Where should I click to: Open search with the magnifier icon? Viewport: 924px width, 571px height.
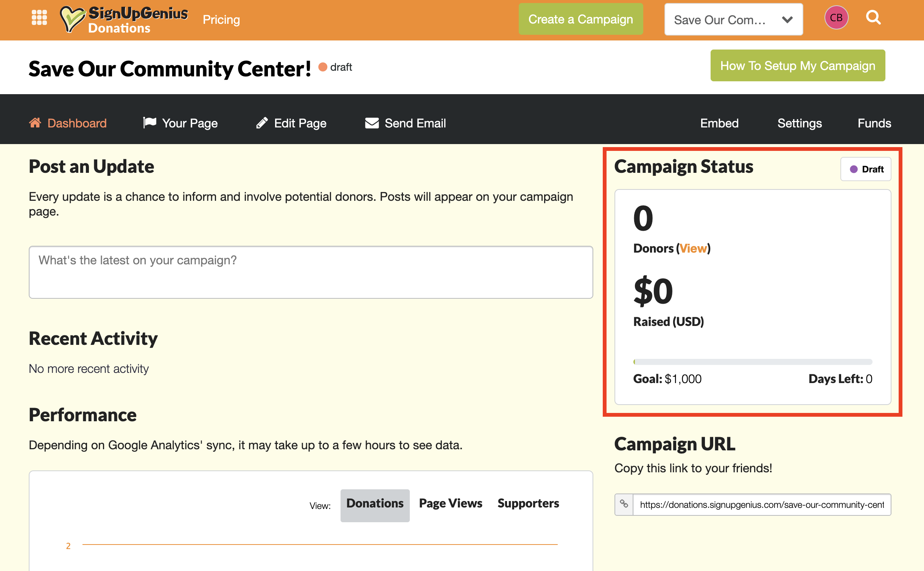873,18
